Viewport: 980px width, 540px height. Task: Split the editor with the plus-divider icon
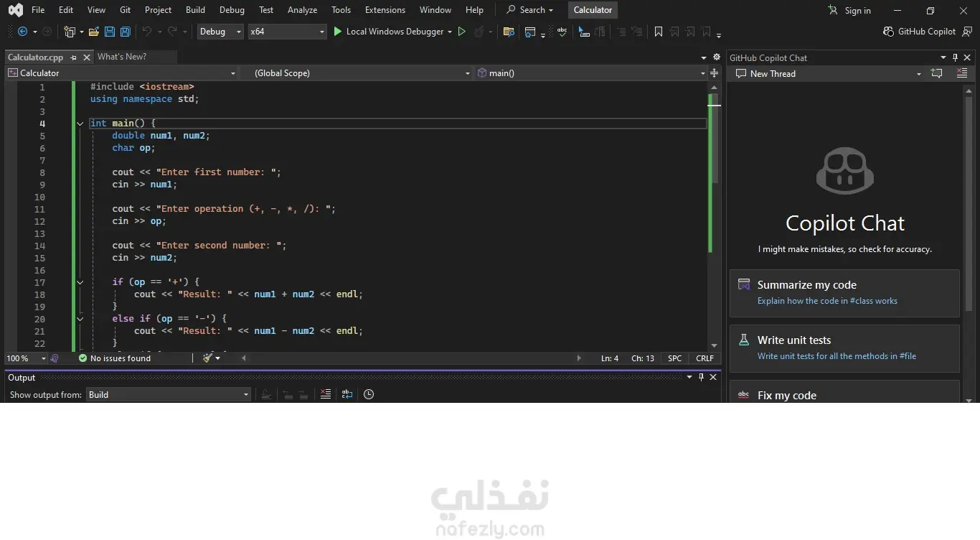[x=715, y=73]
